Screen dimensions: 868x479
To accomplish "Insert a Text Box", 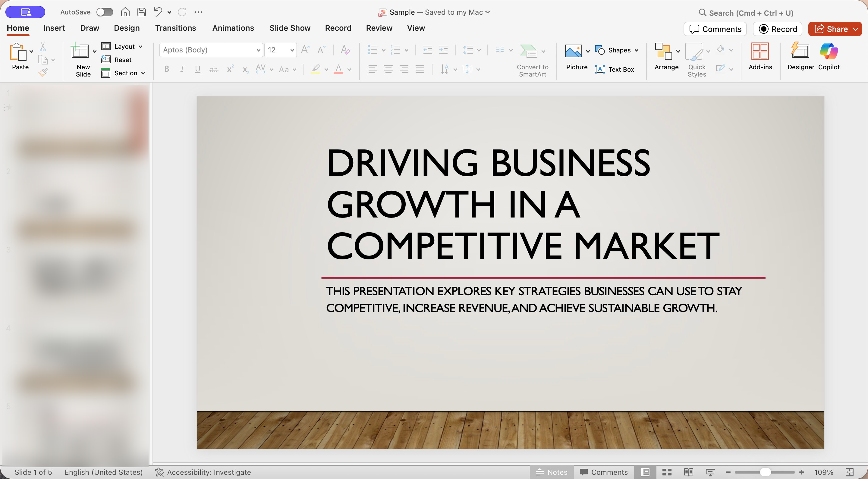I will (615, 69).
